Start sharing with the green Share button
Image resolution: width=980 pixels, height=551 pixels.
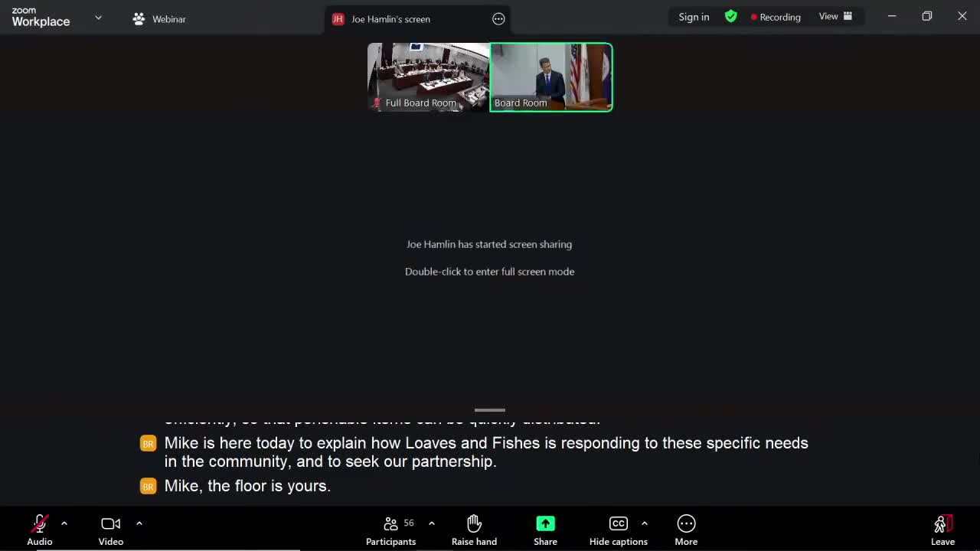click(545, 530)
